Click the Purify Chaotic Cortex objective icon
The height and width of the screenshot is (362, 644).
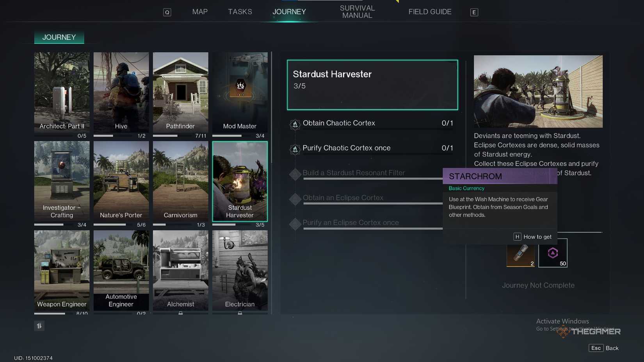pos(295,149)
